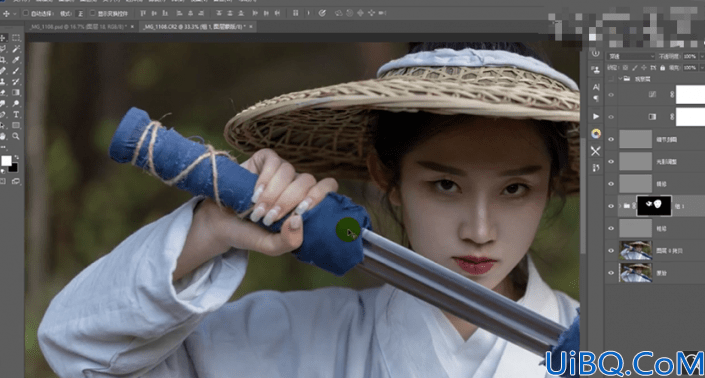Select the 组 1 layer mask thumbnail
Image resolution: width=705 pixels, height=378 pixels.
pyautogui.click(x=654, y=205)
